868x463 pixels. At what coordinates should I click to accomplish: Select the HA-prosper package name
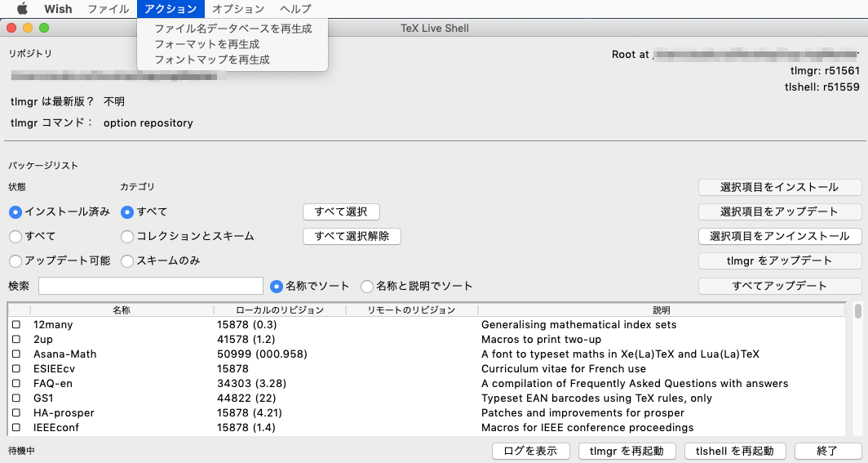pos(64,412)
